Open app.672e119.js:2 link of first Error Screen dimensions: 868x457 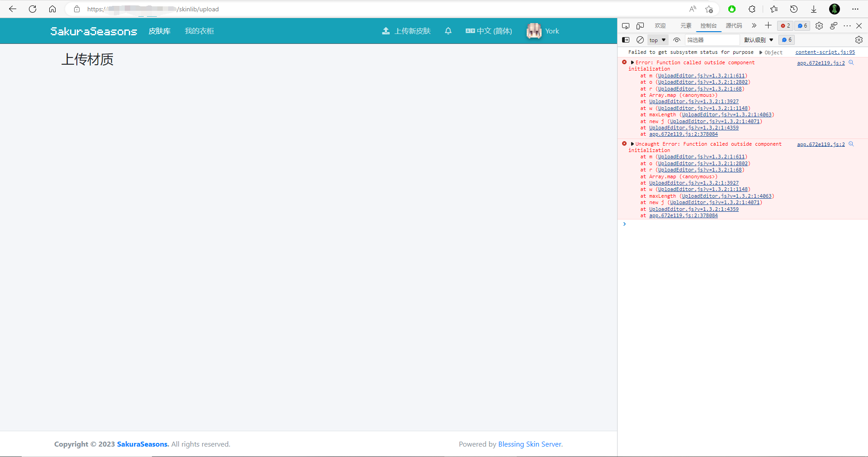[x=821, y=63]
